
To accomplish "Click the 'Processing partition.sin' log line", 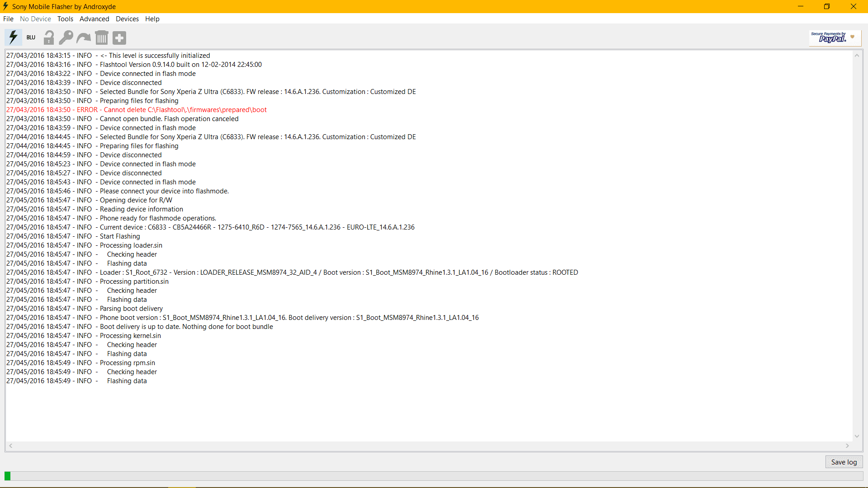I will coord(87,282).
